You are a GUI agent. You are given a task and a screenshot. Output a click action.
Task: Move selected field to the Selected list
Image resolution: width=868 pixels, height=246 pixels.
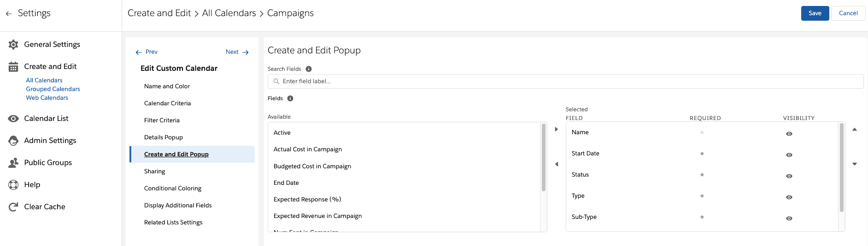point(557,129)
